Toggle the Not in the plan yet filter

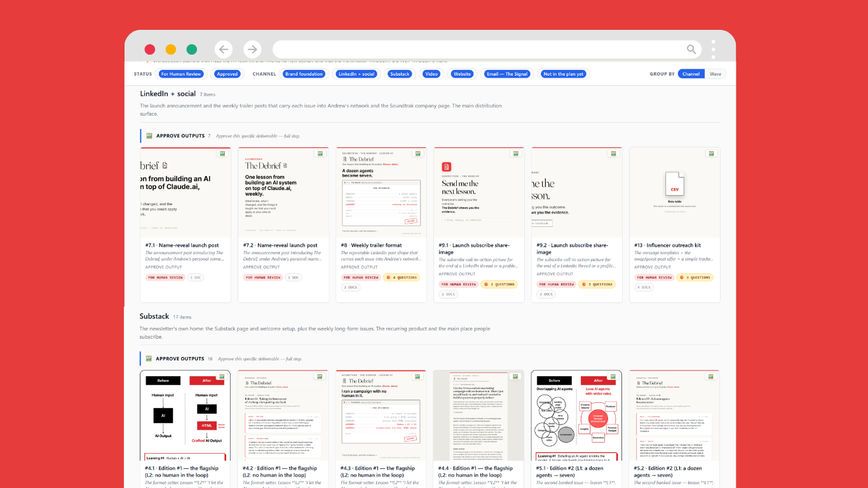(564, 74)
